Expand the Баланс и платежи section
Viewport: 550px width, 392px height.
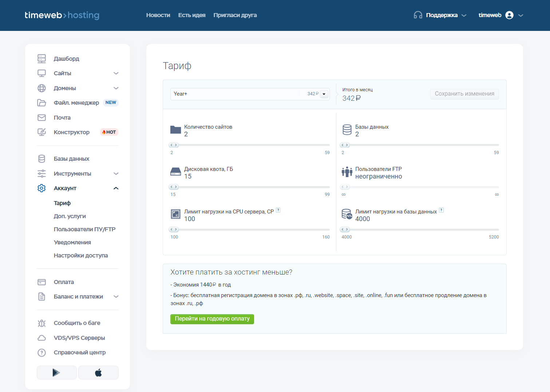point(116,297)
